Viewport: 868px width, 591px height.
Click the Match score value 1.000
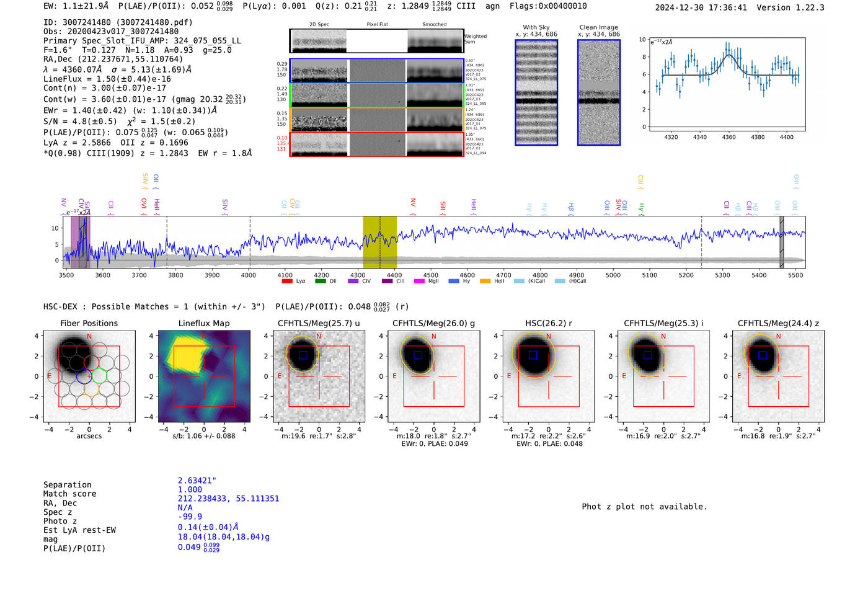pos(190,490)
